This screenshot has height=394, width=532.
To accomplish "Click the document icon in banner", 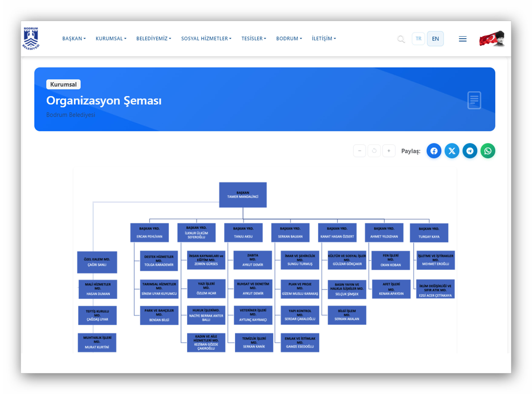I will point(474,100).
